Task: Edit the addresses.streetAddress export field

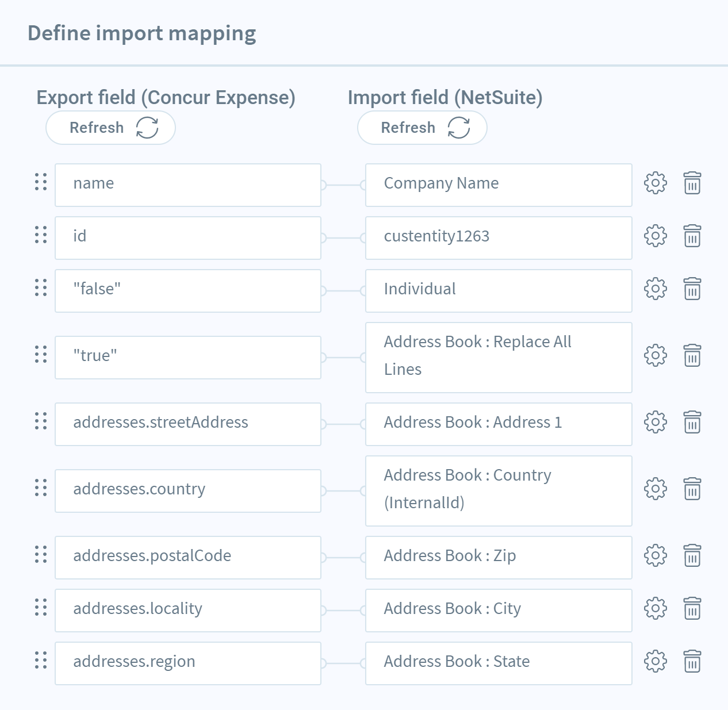Action: pos(188,424)
